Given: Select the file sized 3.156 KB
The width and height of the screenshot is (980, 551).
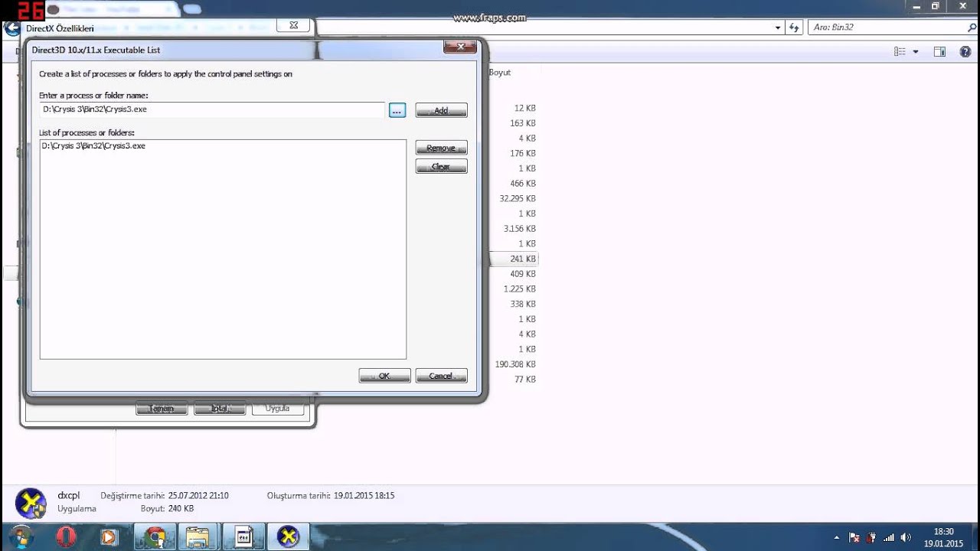Looking at the screenshot, I should point(519,229).
